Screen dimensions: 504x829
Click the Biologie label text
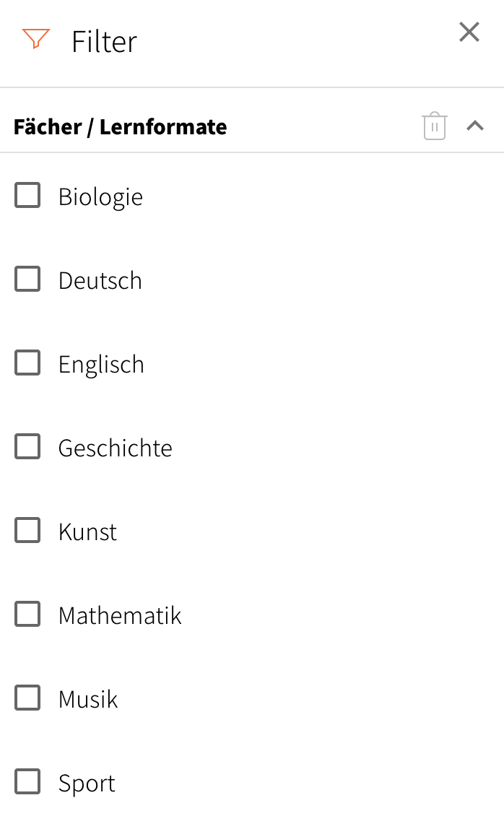coord(100,196)
